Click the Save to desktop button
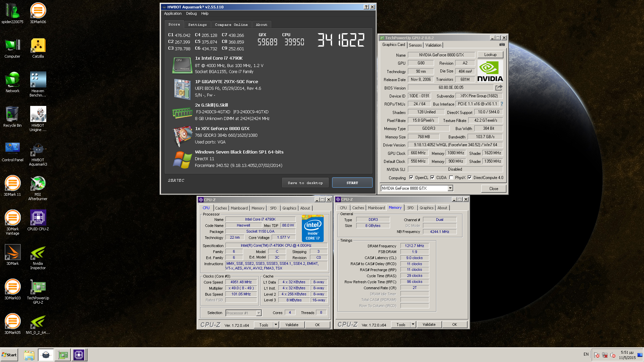644x362 pixels. [305, 183]
